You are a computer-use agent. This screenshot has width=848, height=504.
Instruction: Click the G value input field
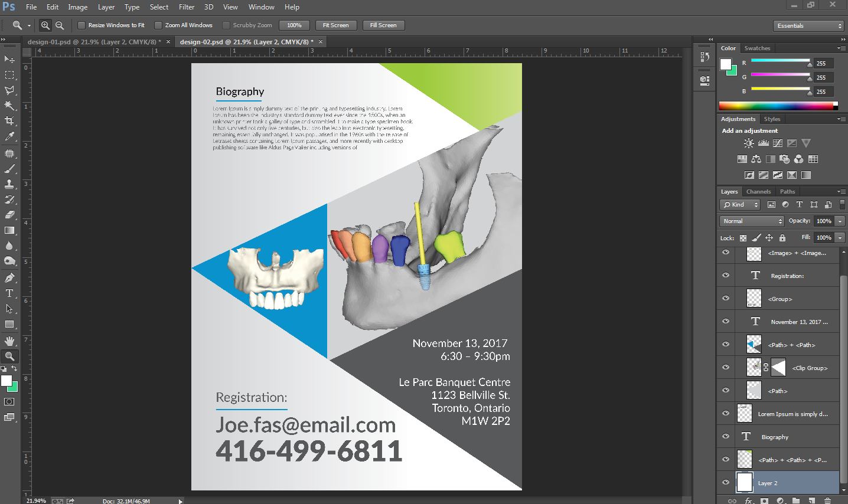tap(824, 77)
